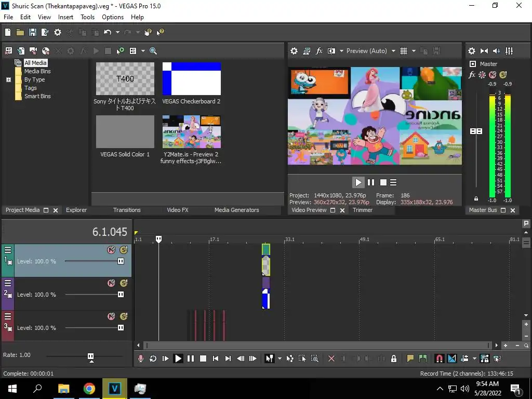Toggle Enable Snapping magnet icon
This screenshot has width=532, height=399.
tap(439, 358)
